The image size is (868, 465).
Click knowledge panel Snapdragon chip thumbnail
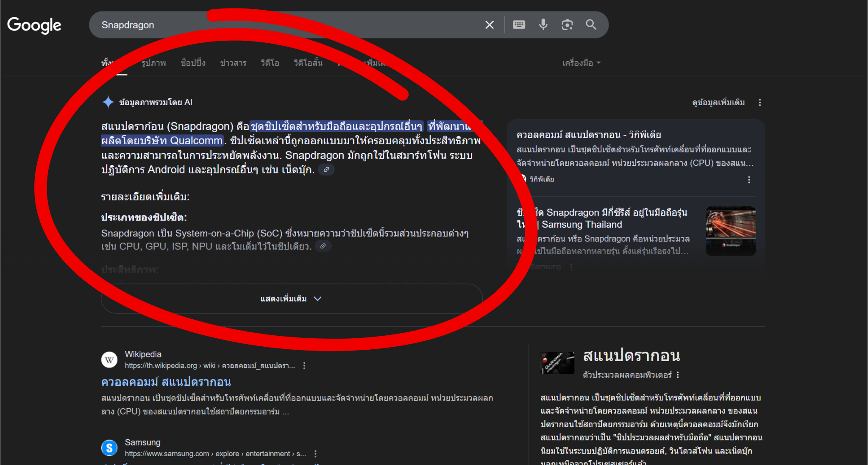click(557, 363)
